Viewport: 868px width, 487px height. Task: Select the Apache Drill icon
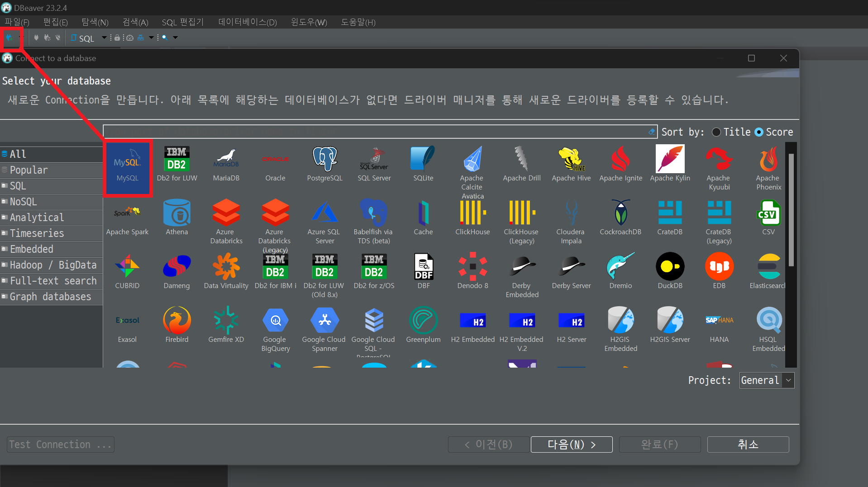coord(522,164)
